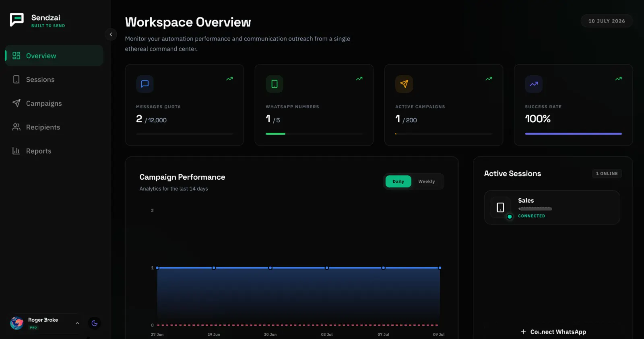Click the PRO badge under Roger Broke
Viewport: 644px width, 339px height.
coord(33,327)
